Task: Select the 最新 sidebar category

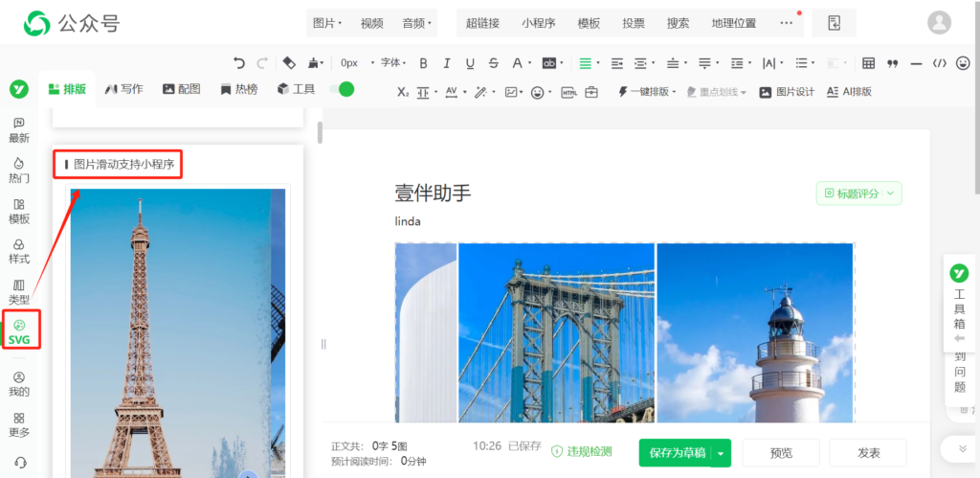Action: [19, 131]
